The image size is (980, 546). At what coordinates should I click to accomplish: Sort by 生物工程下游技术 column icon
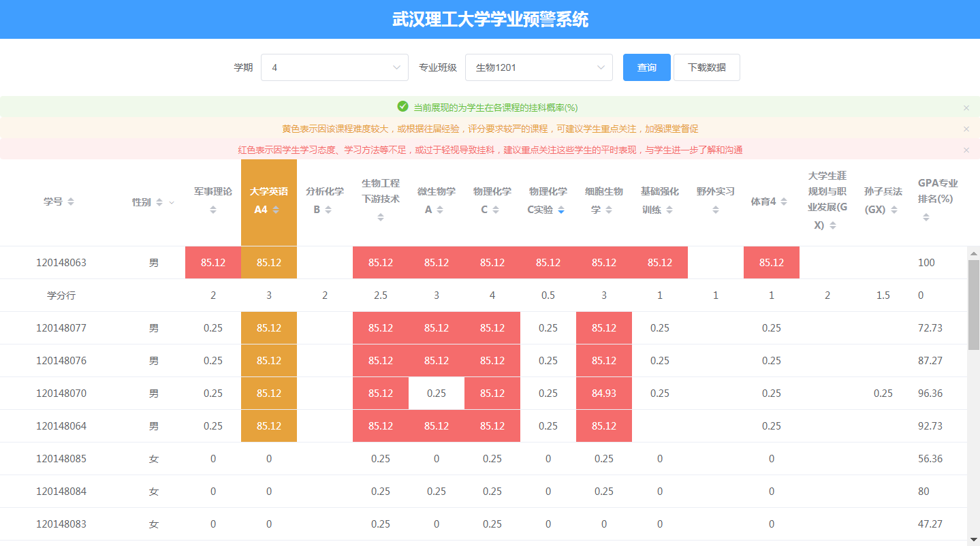(381, 218)
